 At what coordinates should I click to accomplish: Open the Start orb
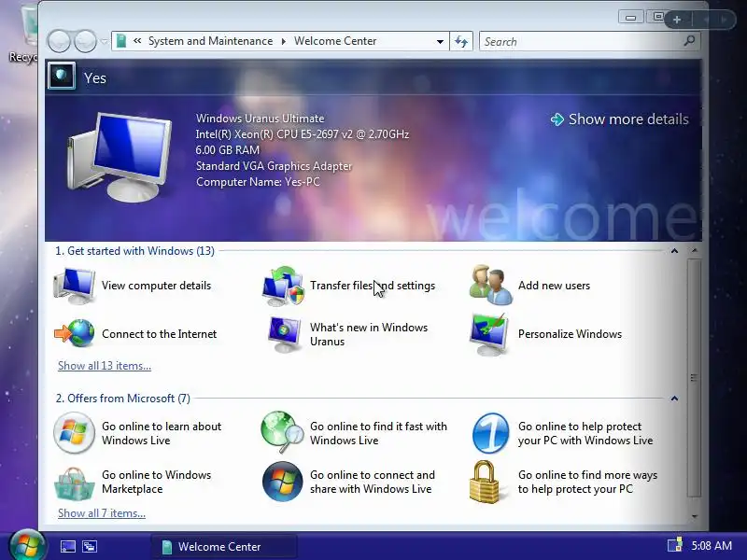click(x=27, y=545)
